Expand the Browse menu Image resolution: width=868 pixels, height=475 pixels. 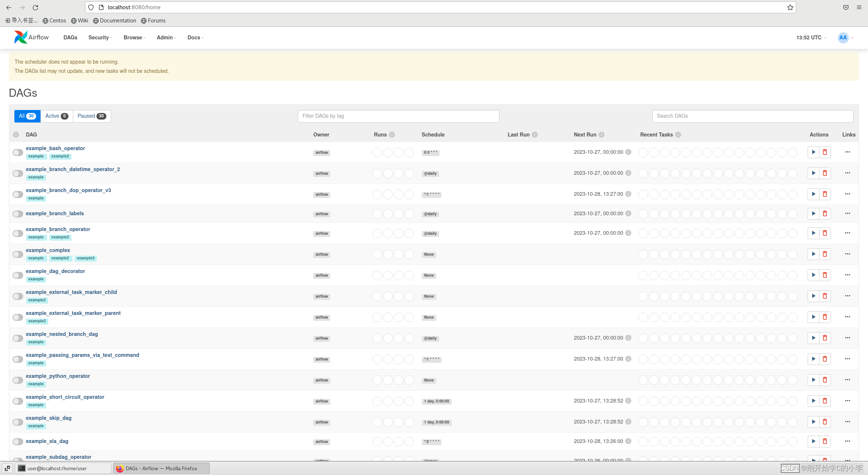click(134, 38)
